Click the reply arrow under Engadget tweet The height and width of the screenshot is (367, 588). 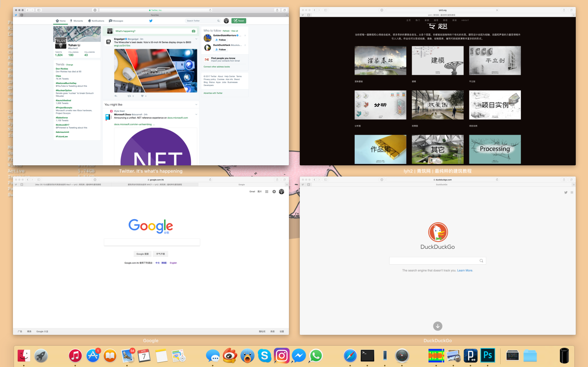pos(116,96)
